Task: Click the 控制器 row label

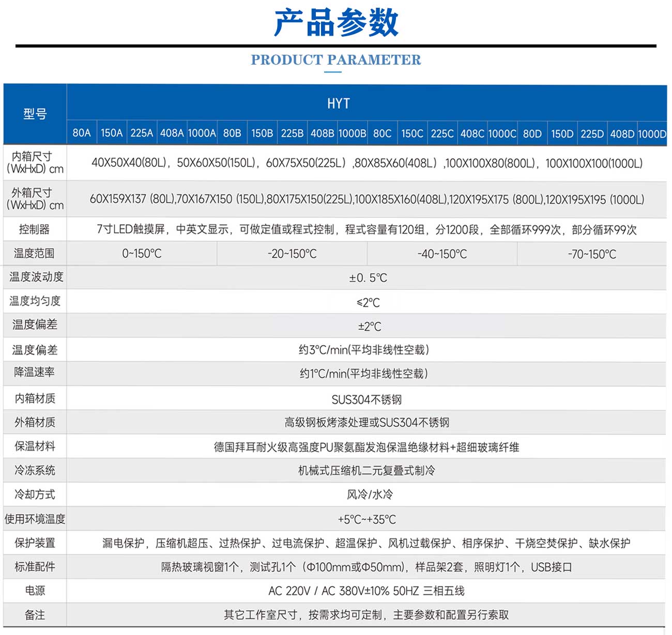Action: click(34, 229)
